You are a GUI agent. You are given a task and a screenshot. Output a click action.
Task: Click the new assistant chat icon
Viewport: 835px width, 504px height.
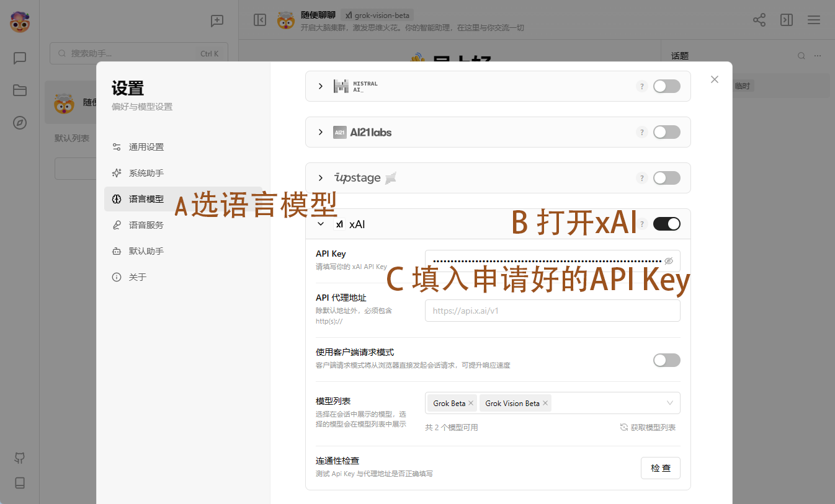click(217, 20)
